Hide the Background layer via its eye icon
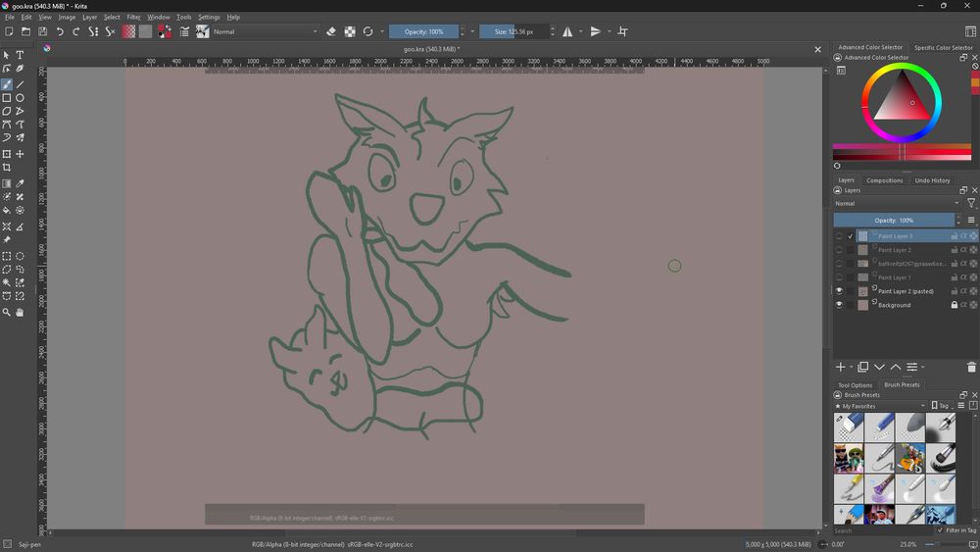The image size is (980, 552). click(x=839, y=305)
